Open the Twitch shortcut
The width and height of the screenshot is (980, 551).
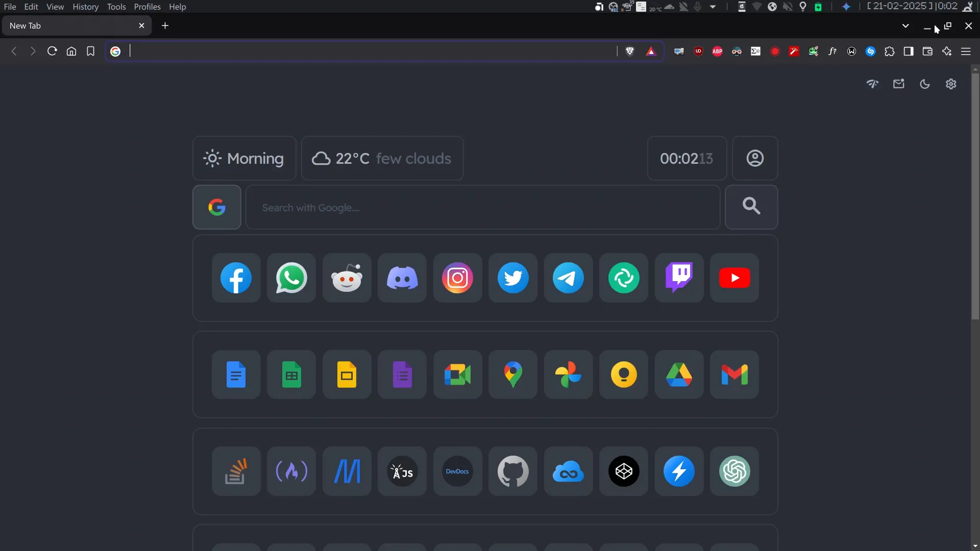click(x=679, y=278)
